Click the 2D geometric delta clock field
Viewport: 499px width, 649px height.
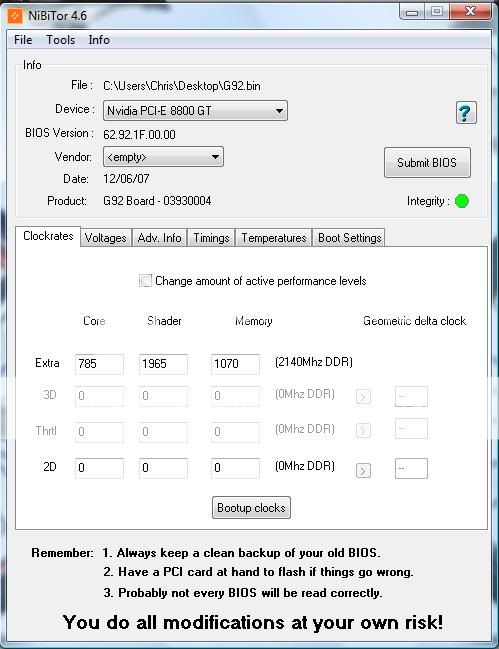[411, 469]
